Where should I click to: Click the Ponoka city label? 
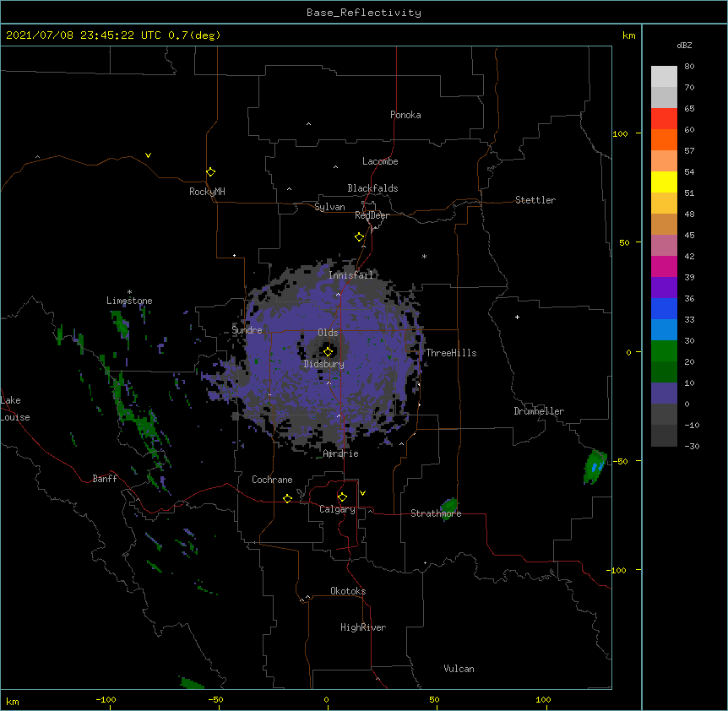(x=405, y=115)
